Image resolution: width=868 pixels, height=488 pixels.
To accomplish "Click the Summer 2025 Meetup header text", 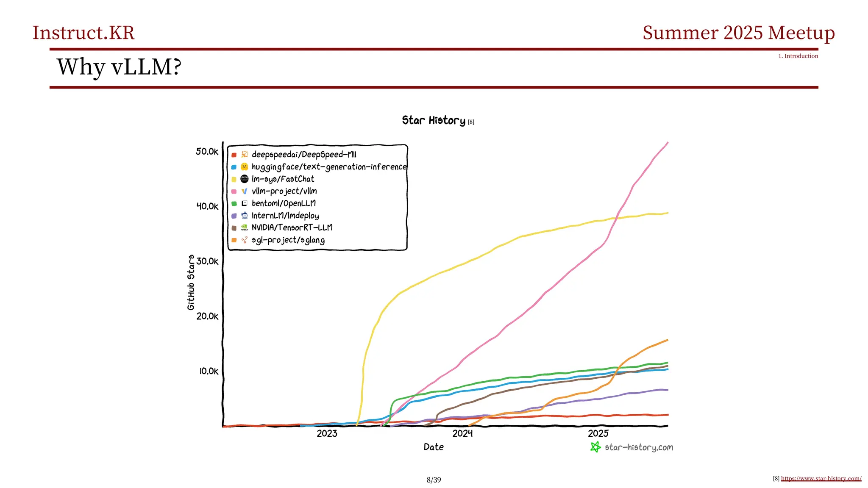I will click(738, 33).
